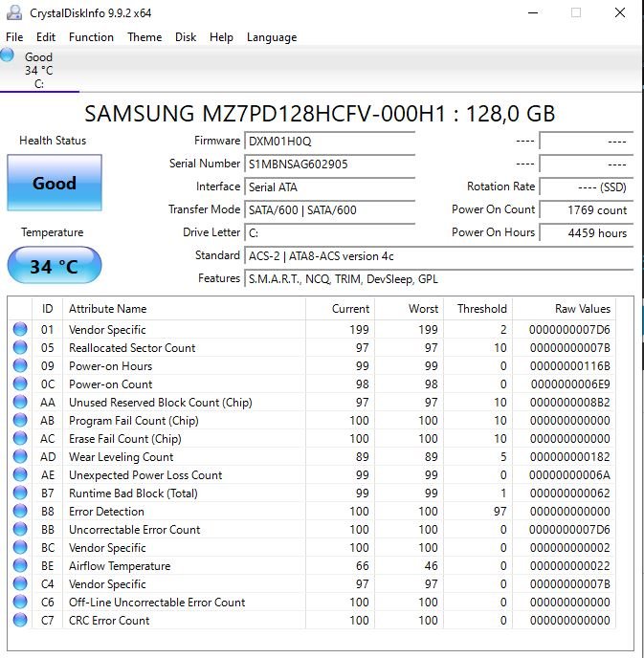
Task: Click the Raw Values column header
Action: 565,309
